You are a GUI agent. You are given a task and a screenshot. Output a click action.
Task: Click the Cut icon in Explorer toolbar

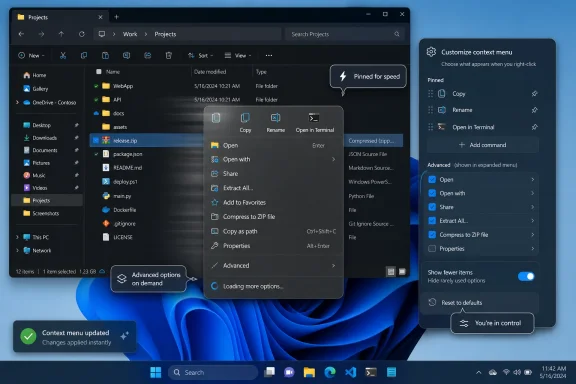tap(63, 55)
